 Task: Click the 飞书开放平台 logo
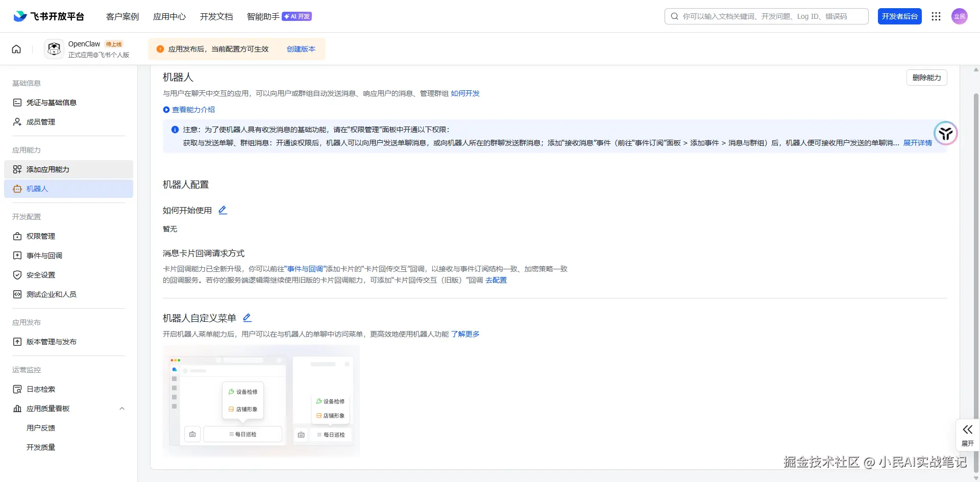(48, 16)
